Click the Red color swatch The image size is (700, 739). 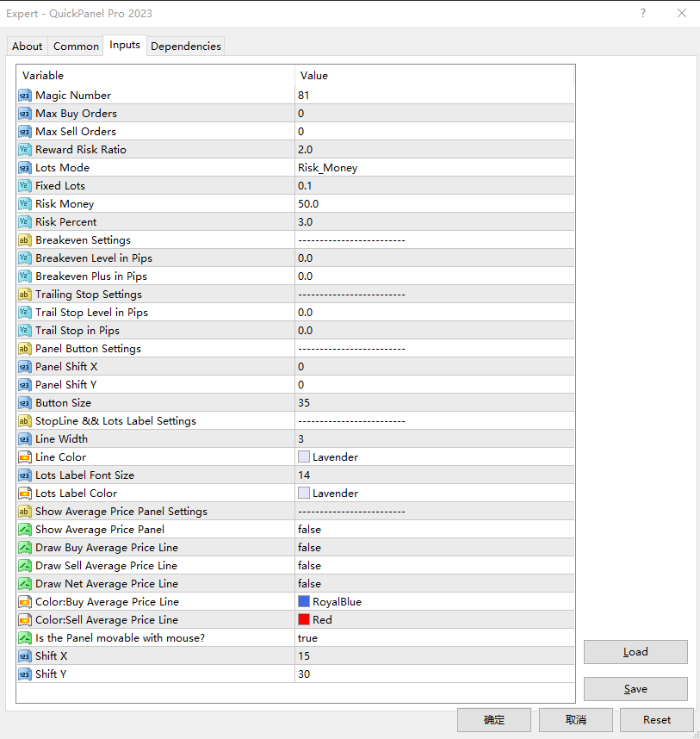click(304, 619)
